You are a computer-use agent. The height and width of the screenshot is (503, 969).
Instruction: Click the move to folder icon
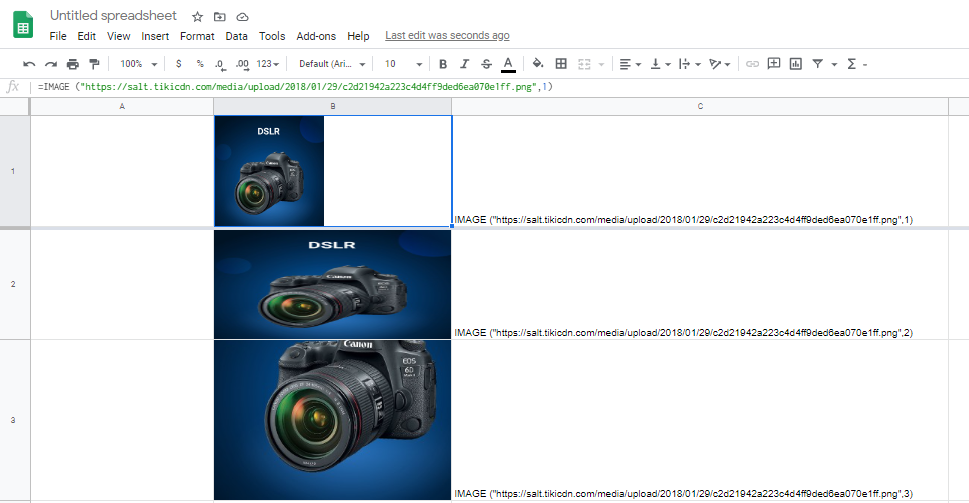[x=219, y=17]
